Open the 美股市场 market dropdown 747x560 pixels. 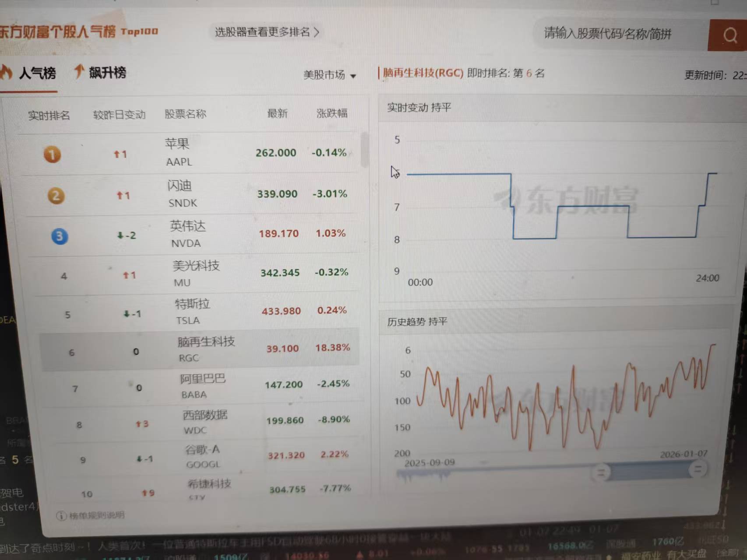(x=330, y=75)
